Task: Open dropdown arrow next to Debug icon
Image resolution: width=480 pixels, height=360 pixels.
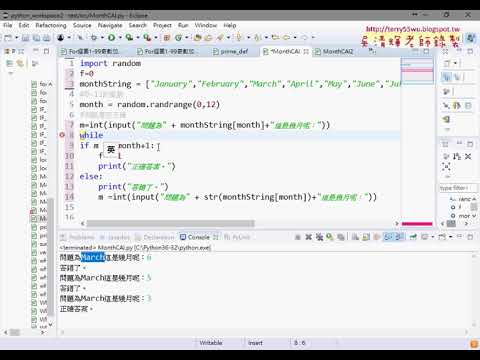Action: tap(102, 38)
